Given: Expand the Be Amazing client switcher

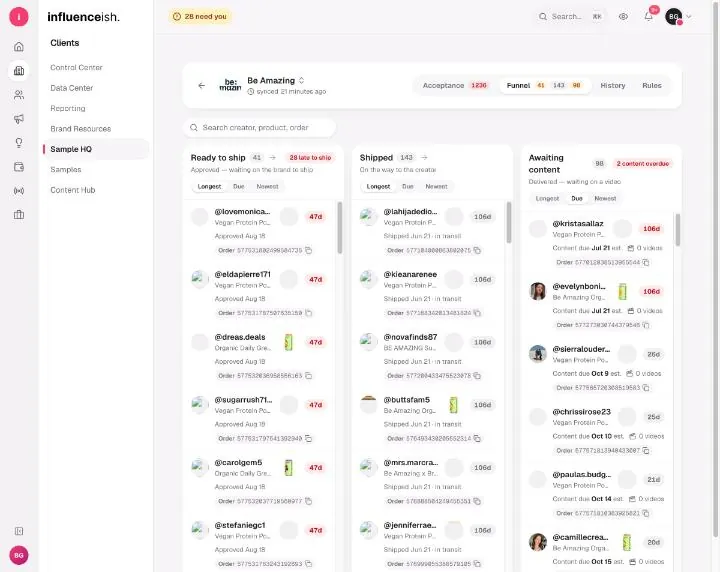Looking at the screenshot, I should coord(302,80).
